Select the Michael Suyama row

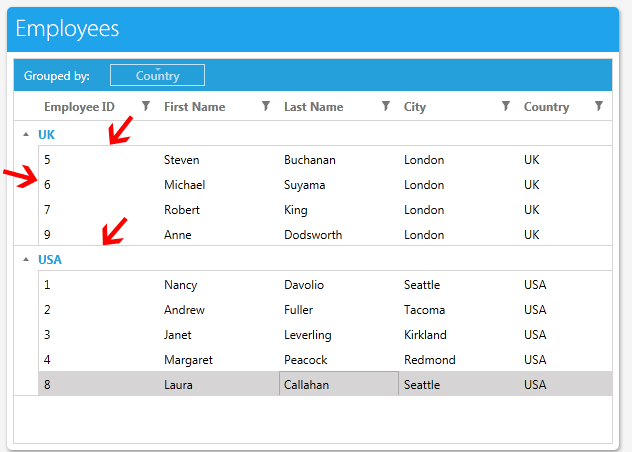click(184, 185)
